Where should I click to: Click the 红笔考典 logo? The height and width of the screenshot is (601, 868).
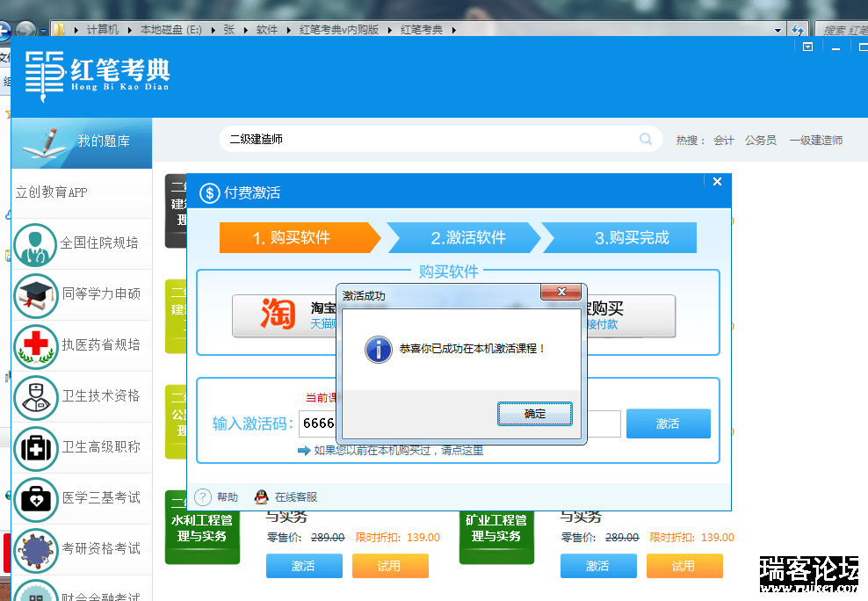pyautogui.click(x=97, y=76)
